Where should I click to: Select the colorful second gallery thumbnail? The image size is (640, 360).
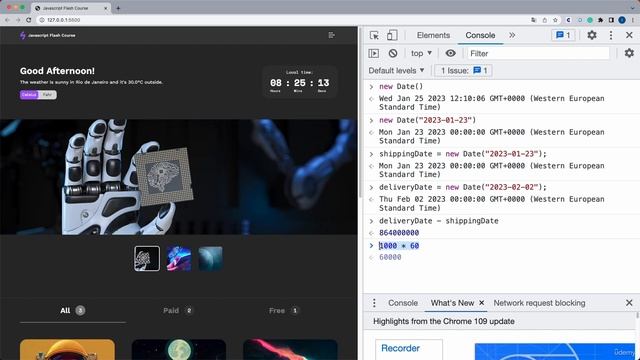click(x=179, y=258)
